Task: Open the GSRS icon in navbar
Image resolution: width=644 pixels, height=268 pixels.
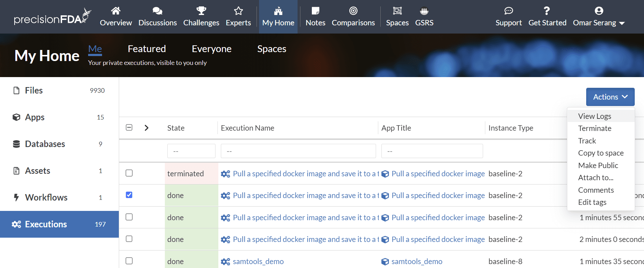Action: (x=424, y=11)
